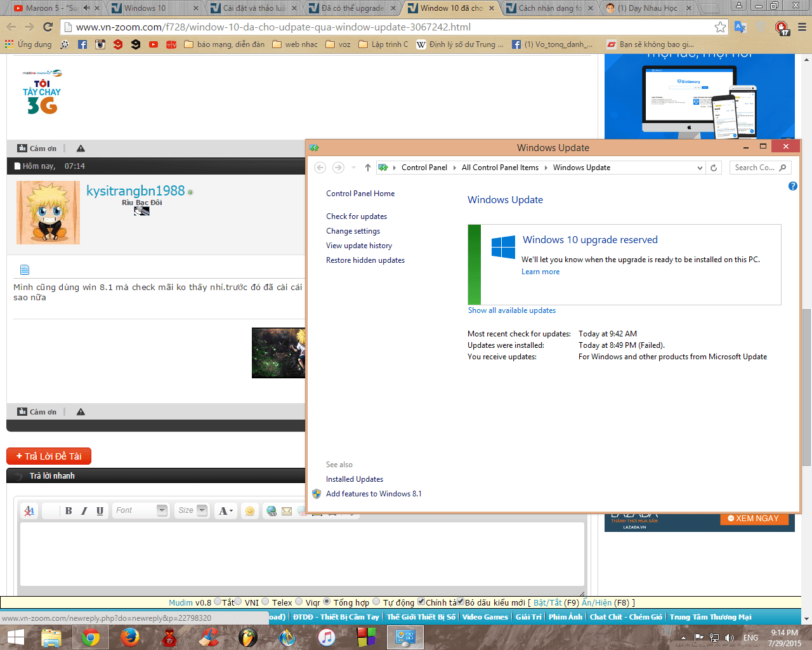Open File Explorer from the taskbar
Screen dimensions: 812x650
click(x=51, y=637)
